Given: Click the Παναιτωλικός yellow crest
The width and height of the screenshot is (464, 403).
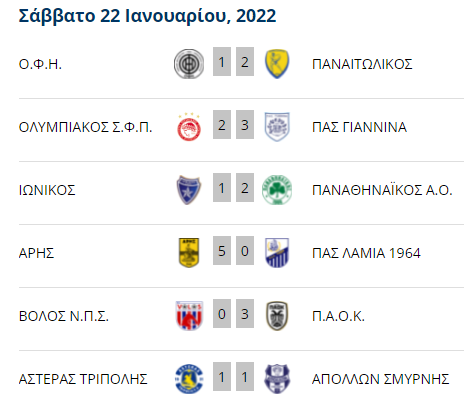Looking at the screenshot, I should (277, 64).
